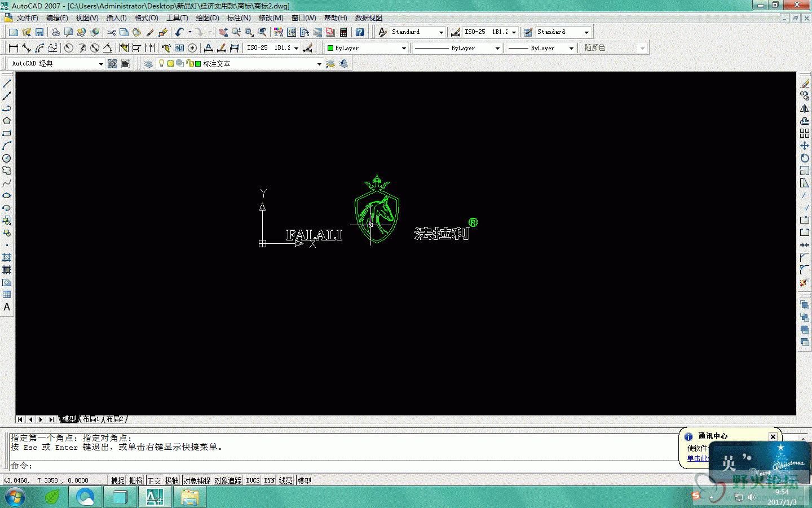Toggle the 对象追踪 object tracking button

pyautogui.click(x=228, y=480)
